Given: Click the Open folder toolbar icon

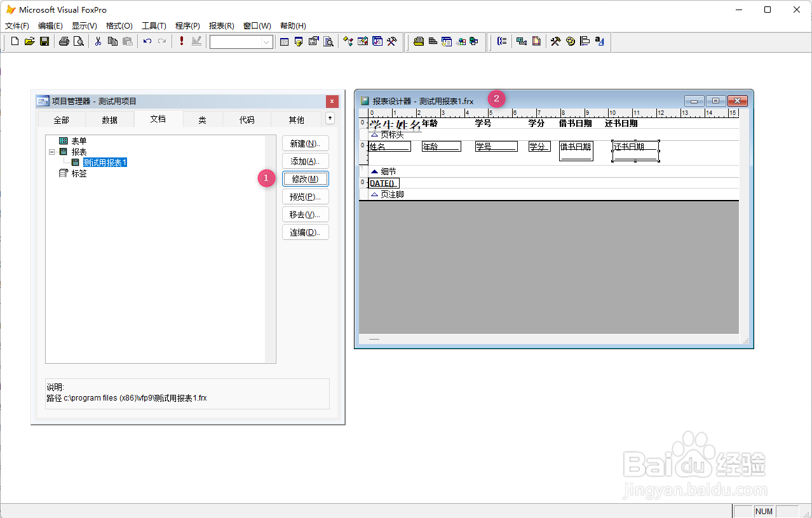Looking at the screenshot, I should [x=30, y=41].
